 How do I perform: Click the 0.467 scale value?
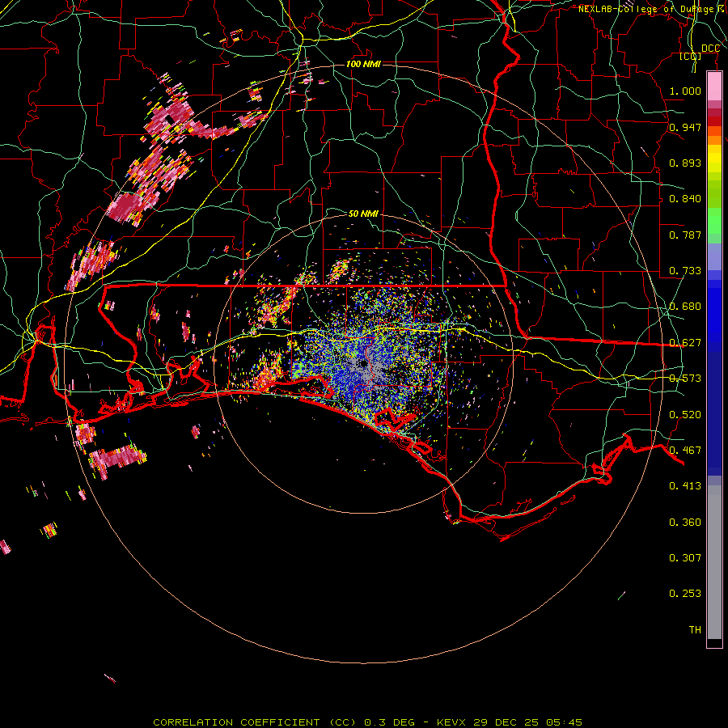tap(685, 451)
